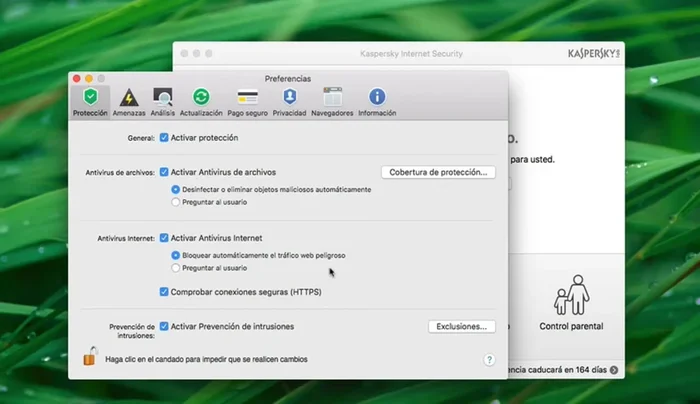Toggle Activar protección checkbox

(164, 137)
